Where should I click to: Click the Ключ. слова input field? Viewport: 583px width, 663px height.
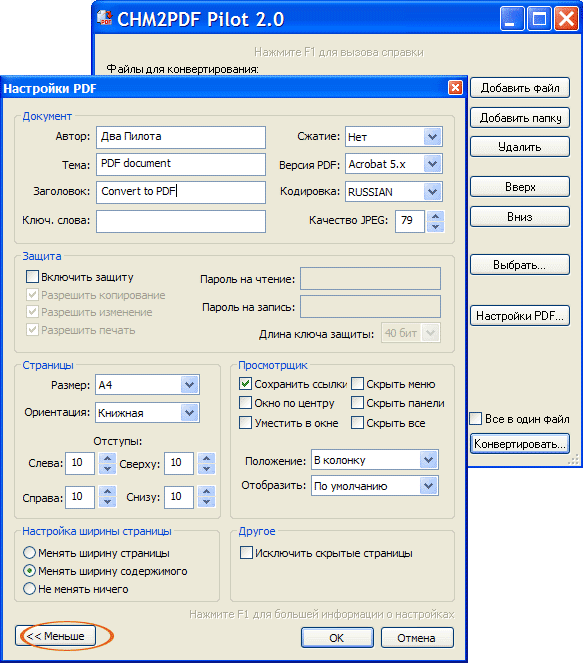[181, 222]
